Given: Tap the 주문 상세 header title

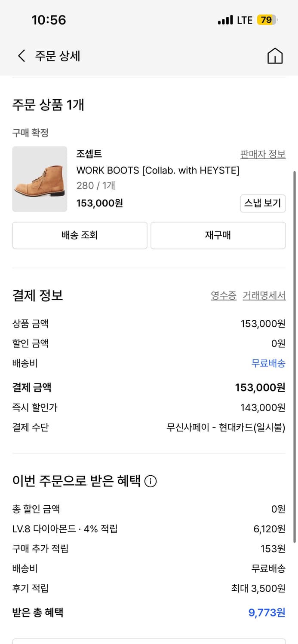Looking at the screenshot, I should pyautogui.click(x=56, y=56).
